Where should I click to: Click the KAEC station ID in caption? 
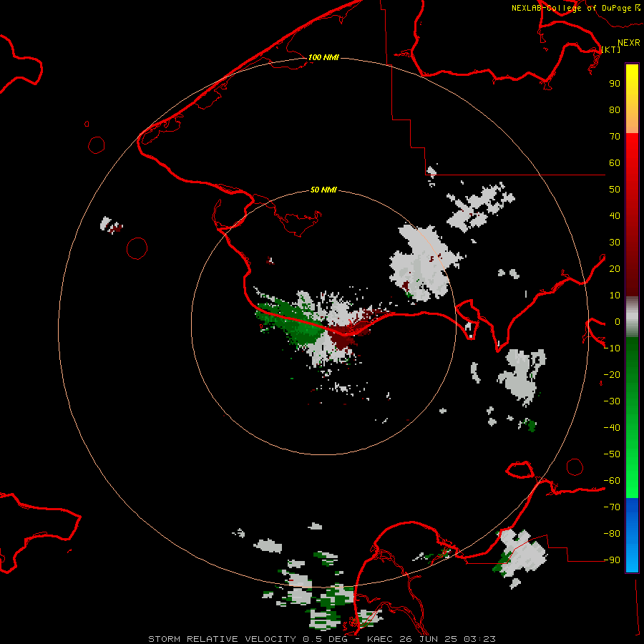[381, 639]
